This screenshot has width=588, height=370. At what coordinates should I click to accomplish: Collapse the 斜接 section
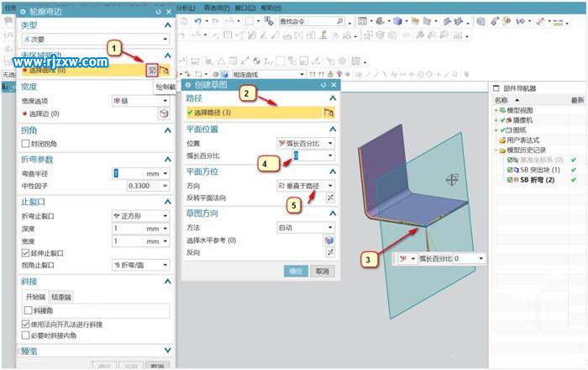point(168,281)
